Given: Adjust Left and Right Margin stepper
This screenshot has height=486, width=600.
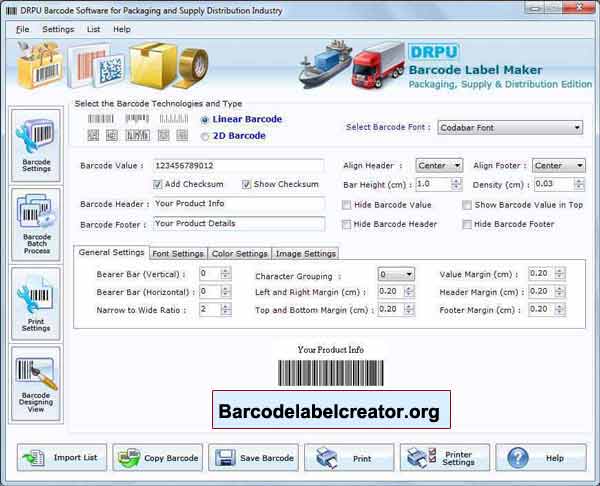Looking at the screenshot, I should click(409, 292).
